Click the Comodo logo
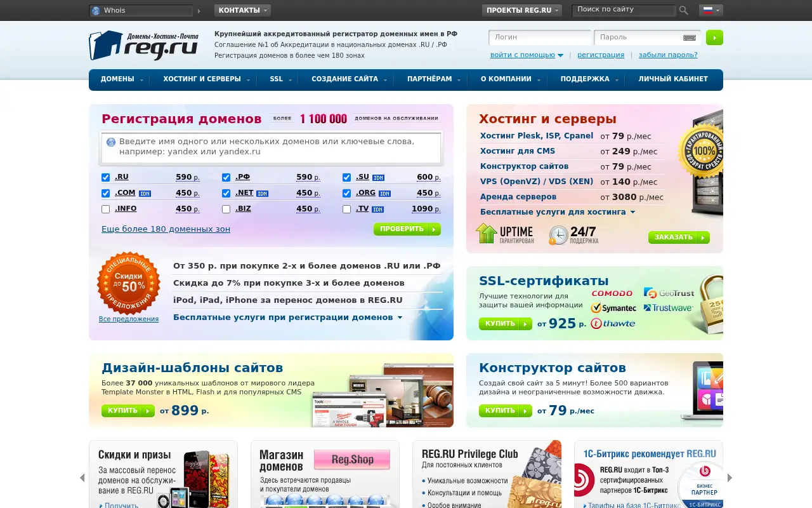Viewport: 812px width, 508px height. [x=612, y=293]
